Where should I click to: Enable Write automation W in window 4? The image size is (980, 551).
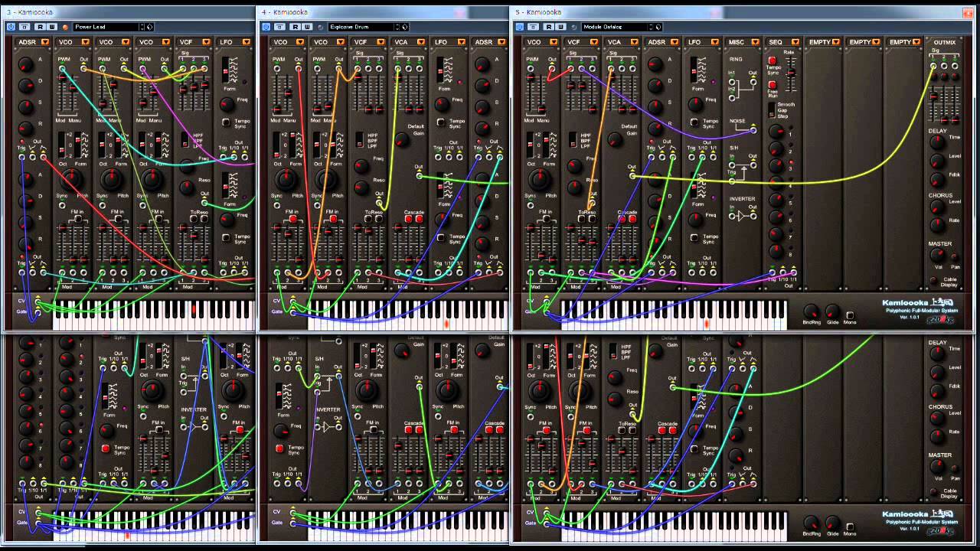point(305,27)
